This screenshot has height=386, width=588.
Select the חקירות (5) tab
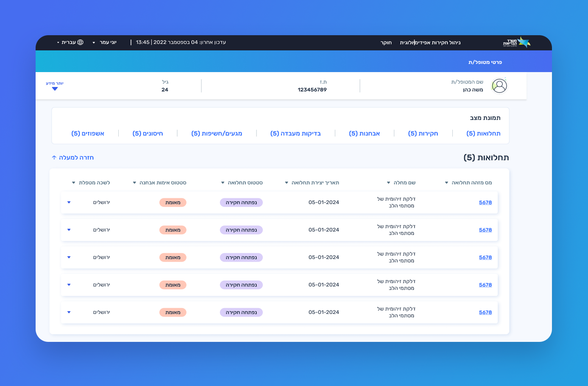click(x=423, y=133)
